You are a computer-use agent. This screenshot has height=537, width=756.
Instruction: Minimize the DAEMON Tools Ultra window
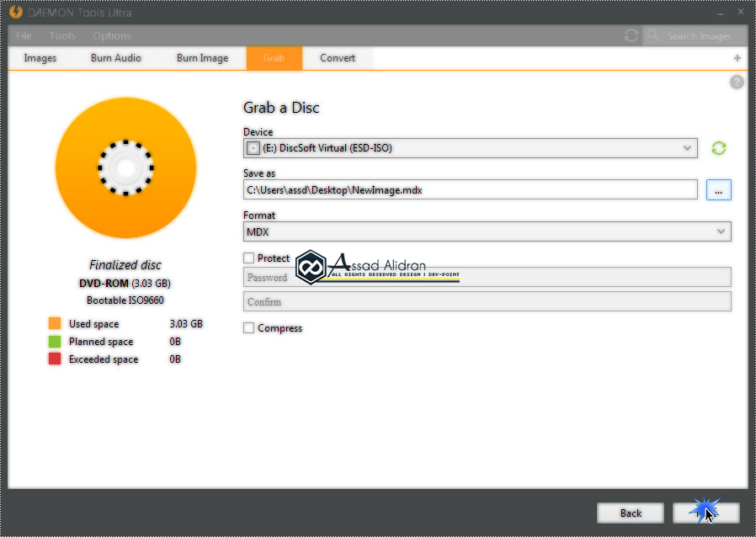[721, 13]
